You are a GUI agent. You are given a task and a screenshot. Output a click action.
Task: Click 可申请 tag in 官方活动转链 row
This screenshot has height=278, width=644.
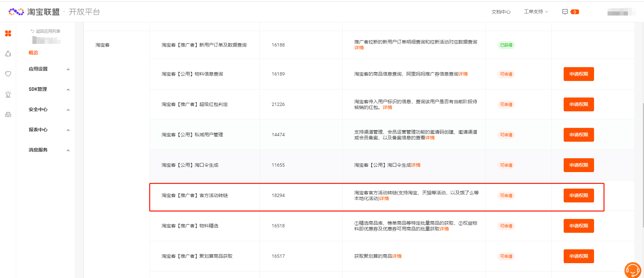[x=506, y=195]
